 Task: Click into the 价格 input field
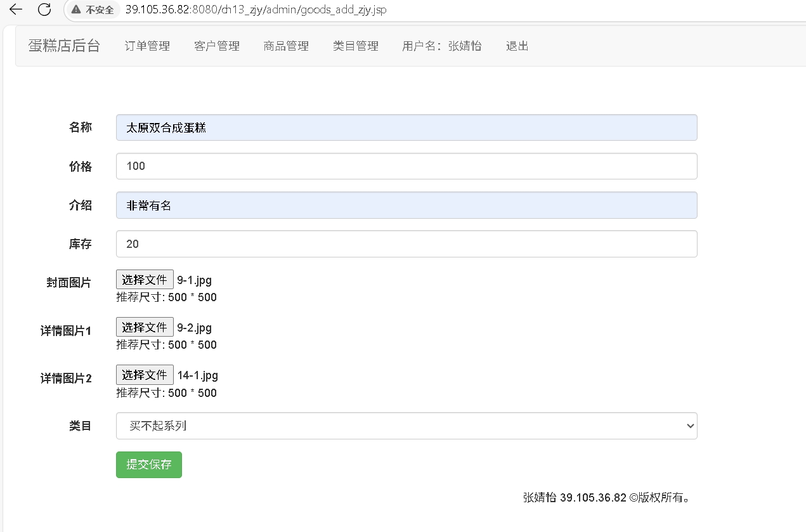[406, 166]
